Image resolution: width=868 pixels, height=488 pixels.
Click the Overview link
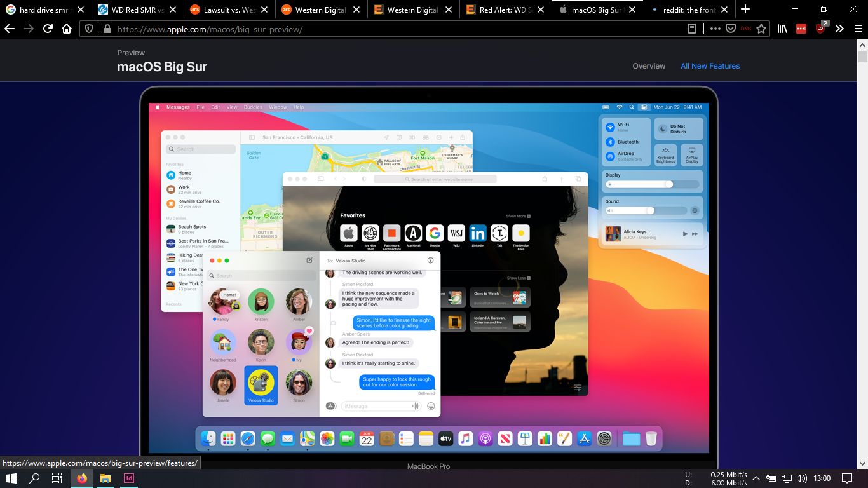(x=649, y=66)
